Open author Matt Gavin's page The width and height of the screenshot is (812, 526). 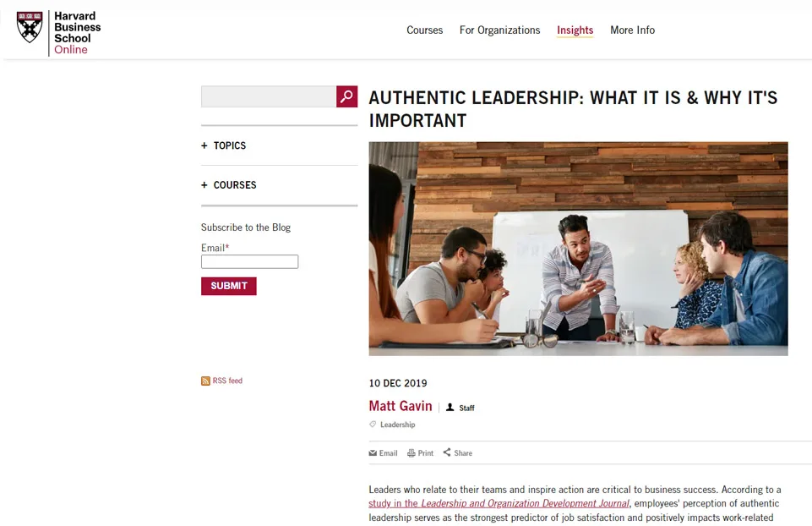point(401,406)
